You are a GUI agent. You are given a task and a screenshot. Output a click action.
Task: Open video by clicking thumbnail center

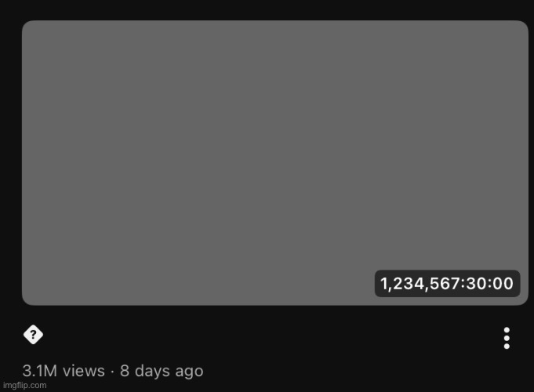tap(274, 162)
